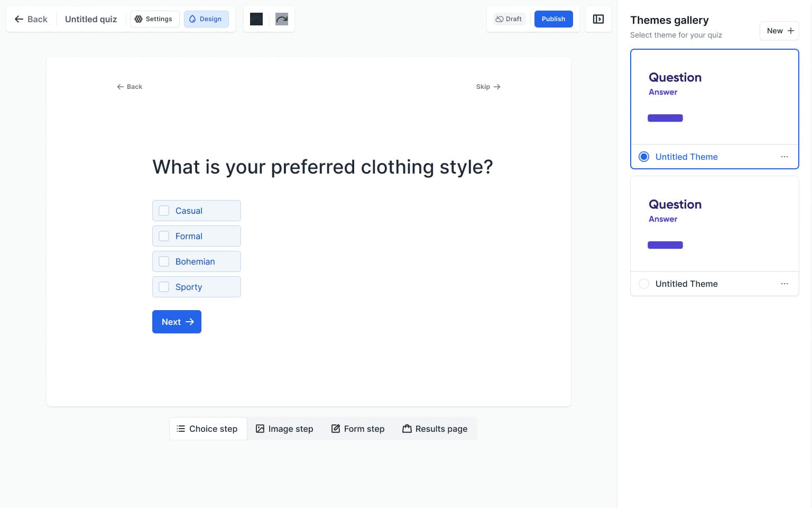Go back using the top toolbar Back button
Image resolution: width=812 pixels, height=508 pixels.
coord(31,19)
